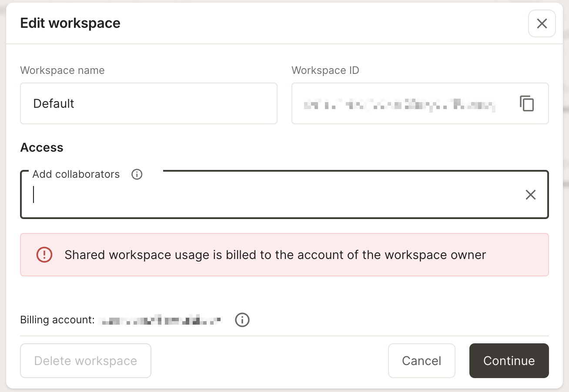The height and width of the screenshot is (392, 569).
Task: Click the Workspace name label
Action: [62, 70]
